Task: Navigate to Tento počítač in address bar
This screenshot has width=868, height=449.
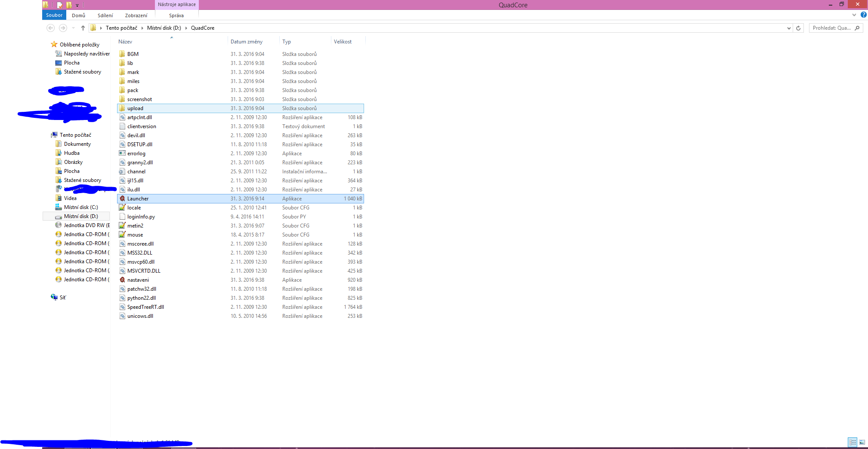Action: 122,28
